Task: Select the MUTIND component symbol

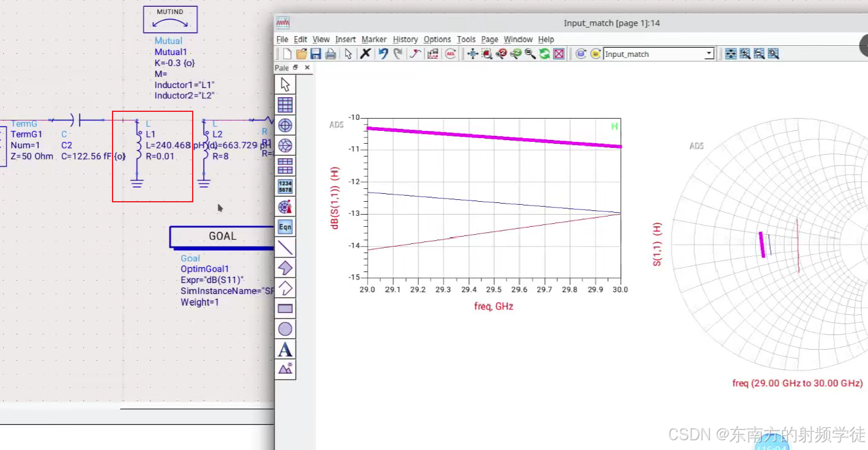Action: pyautogui.click(x=170, y=20)
